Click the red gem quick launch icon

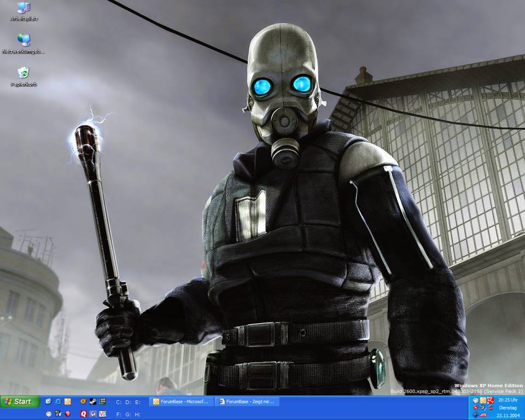[68, 414]
